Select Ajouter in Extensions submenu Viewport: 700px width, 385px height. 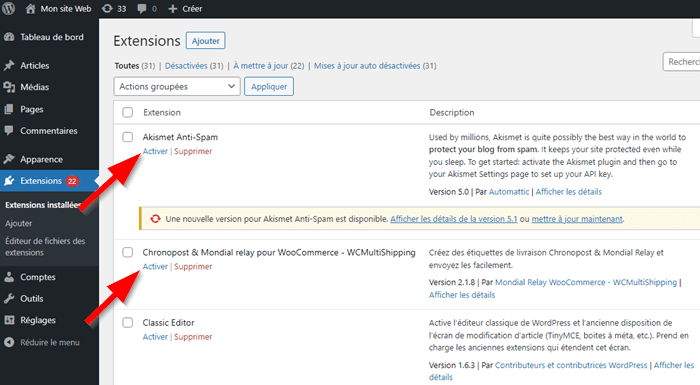click(x=19, y=223)
